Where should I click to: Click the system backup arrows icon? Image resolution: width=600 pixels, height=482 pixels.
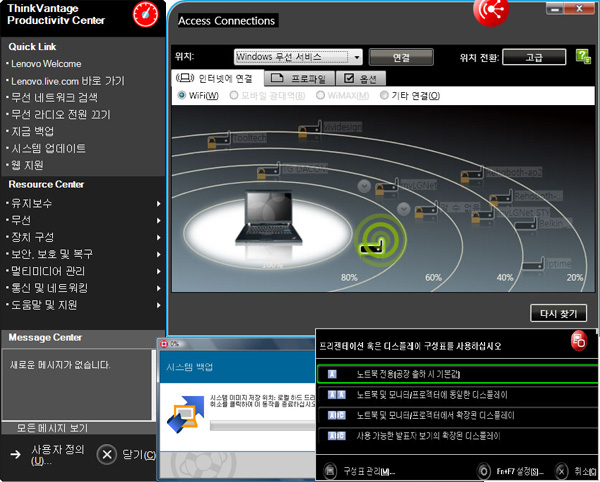(x=186, y=414)
